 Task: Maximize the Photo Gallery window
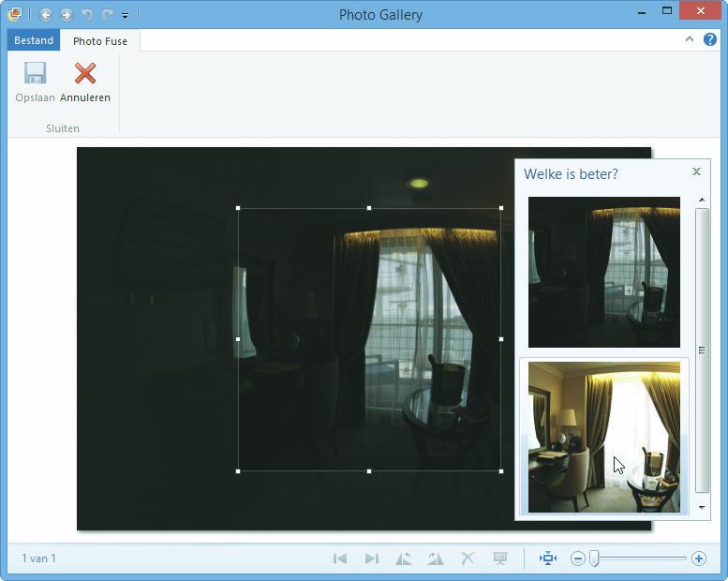pos(667,11)
